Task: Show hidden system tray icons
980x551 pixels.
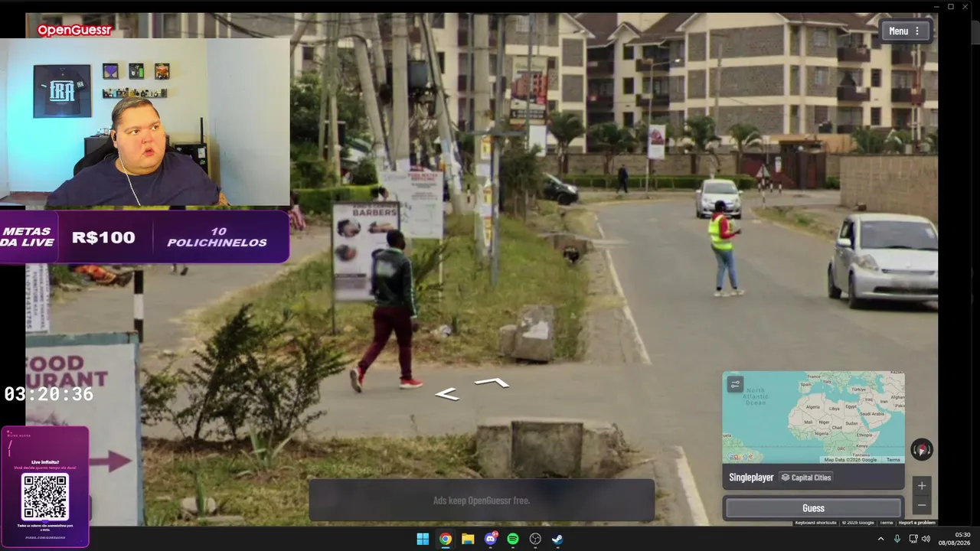Action: [x=880, y=539]
